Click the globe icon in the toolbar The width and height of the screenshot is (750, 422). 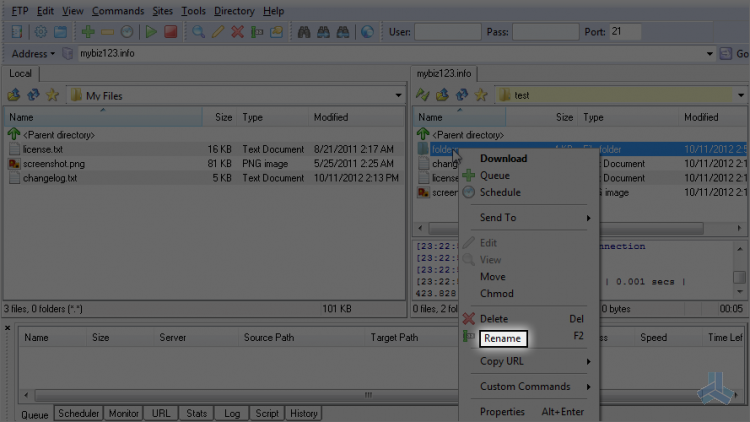click(x=367, y=32)
